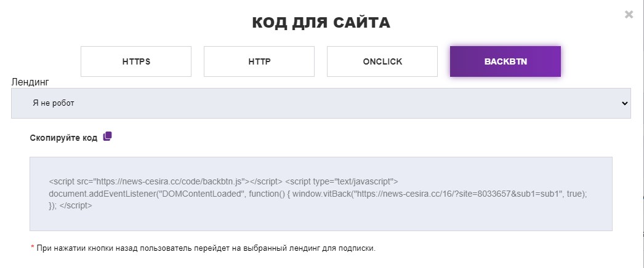Switch to the HTTP tab
644x268 pixels.
pyautogui.click(x=259, y=61)
